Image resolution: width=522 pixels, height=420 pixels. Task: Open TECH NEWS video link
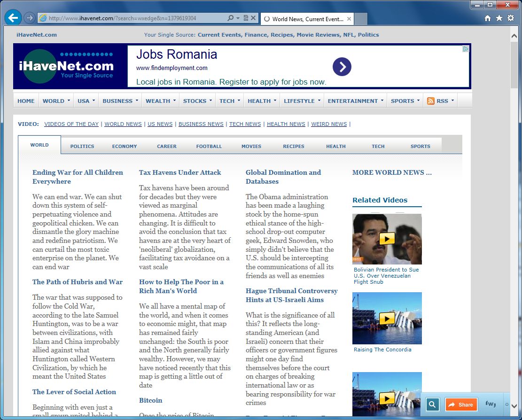[245, 124]
